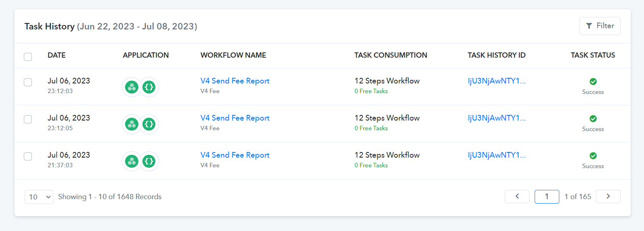
Task: Click the Task Status column header
Action: (x=592, y=55)
